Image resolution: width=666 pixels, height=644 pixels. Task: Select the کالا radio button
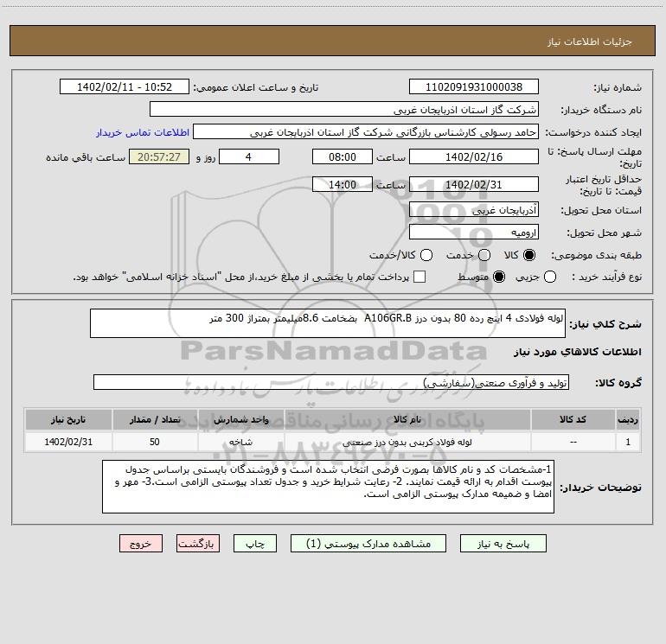click(529, 255)
